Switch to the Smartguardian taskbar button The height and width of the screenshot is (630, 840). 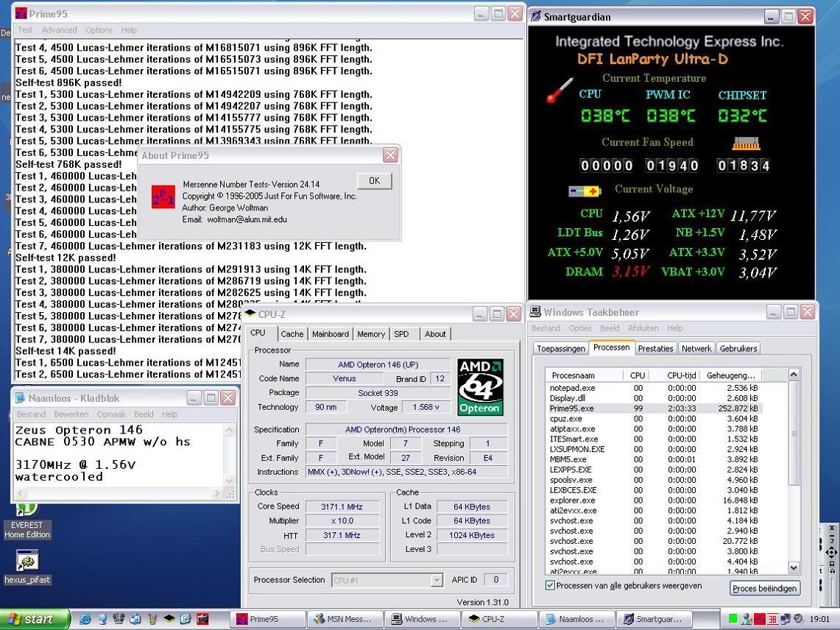pos(654,619)
